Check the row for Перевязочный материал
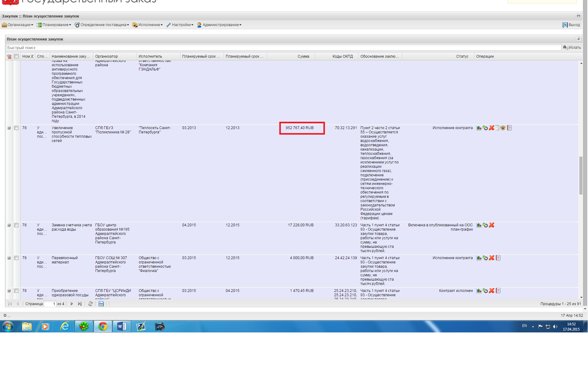 point(17,258)
